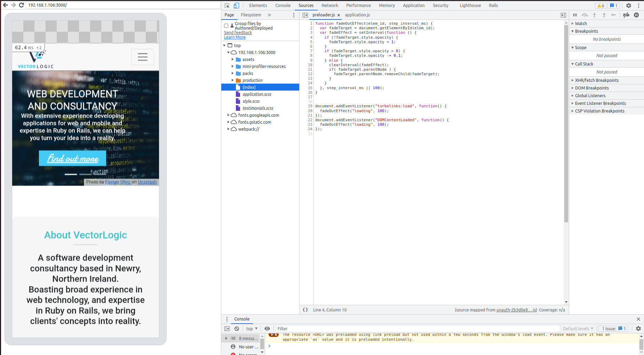Open the console settings gear

pyautogui.click(x=638, y=329)
